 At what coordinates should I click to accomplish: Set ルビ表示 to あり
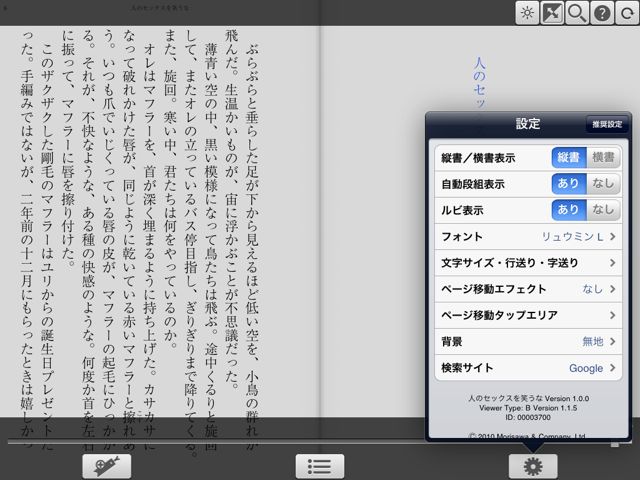click(x=569, y=210)
